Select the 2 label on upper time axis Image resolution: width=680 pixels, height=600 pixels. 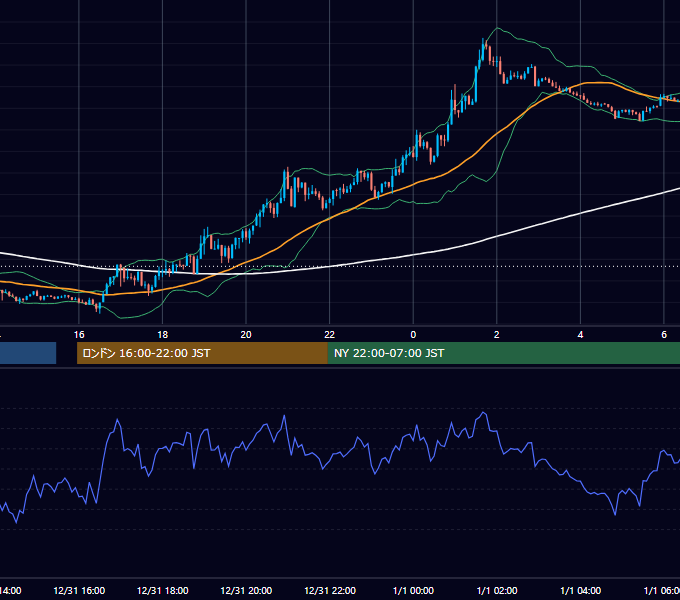[497, 335]
